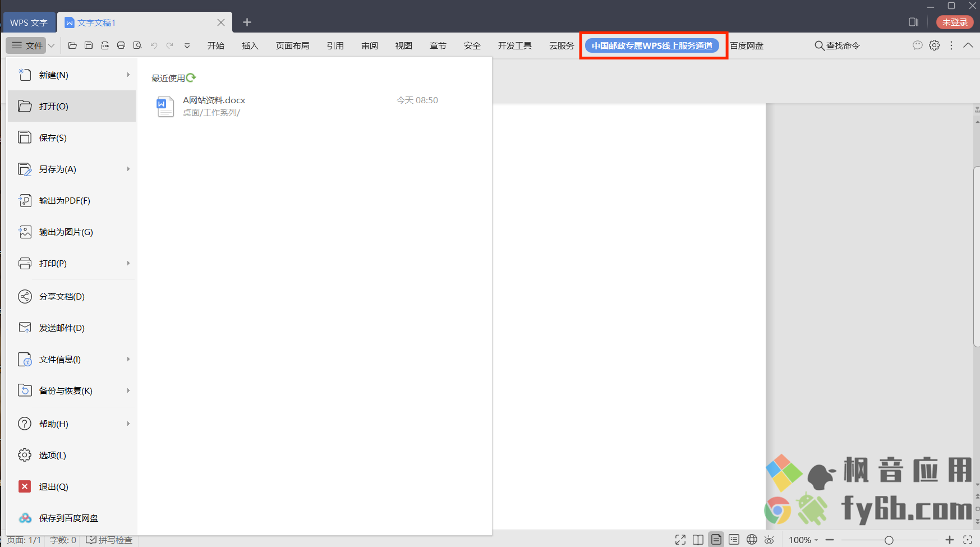This screenshot has width=980, height=547.
Task: Expand the 文件信息(I) submenu arrow
Action: (x=128, y=359)
